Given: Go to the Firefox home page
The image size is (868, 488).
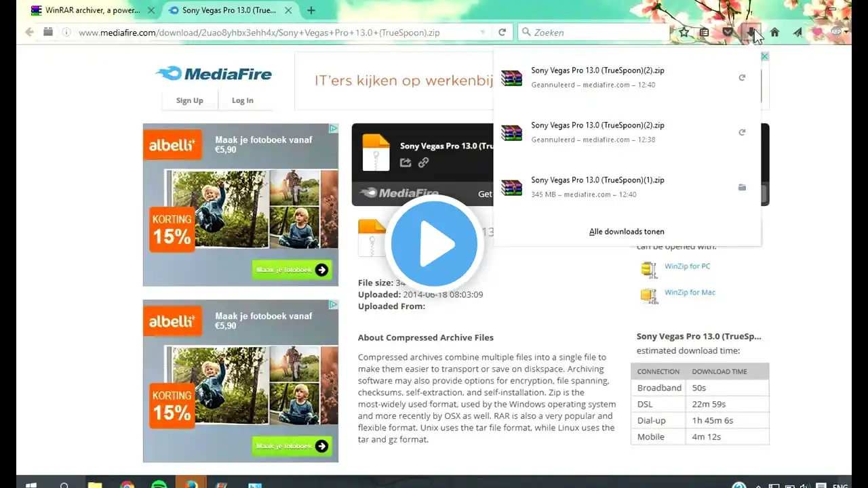Looking at the screenshot, I should pos(774,32).
